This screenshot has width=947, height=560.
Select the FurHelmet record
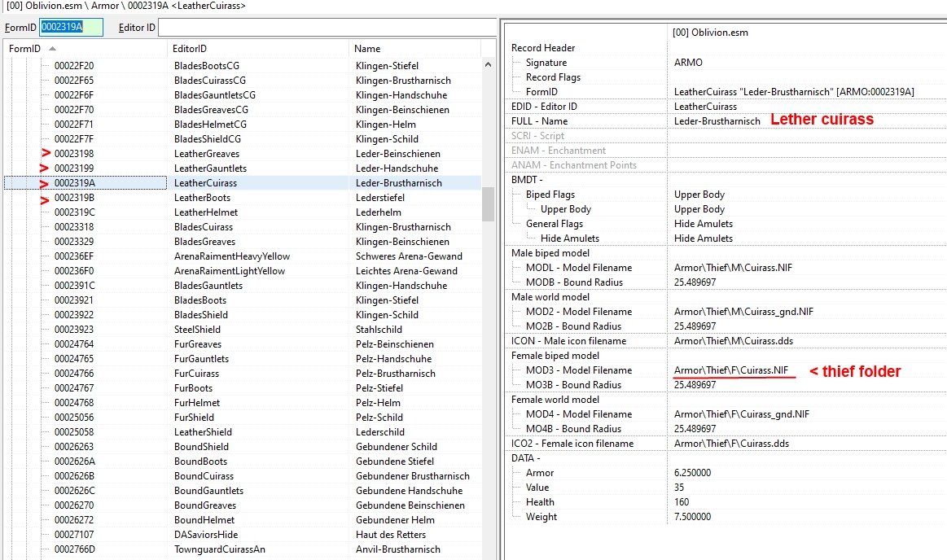pyautogui.click(x=243, y=402)
